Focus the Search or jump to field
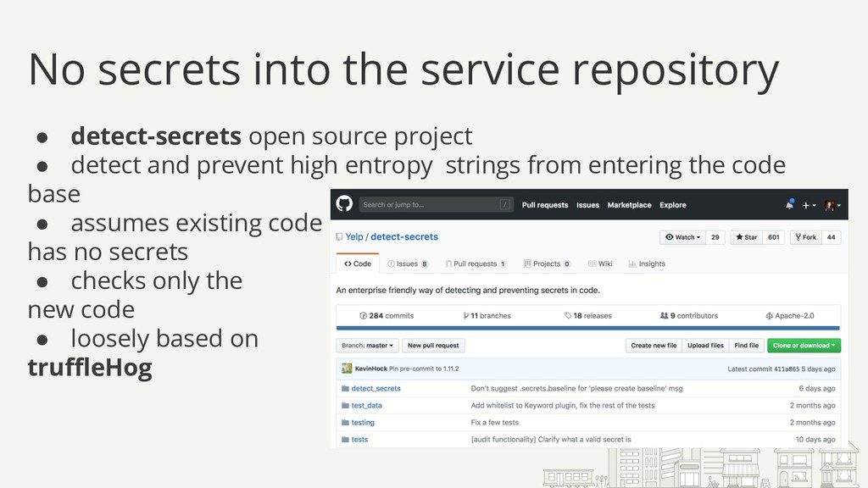Screen dimensions: 868x488 pyautogui.click(x=437, y=205)
